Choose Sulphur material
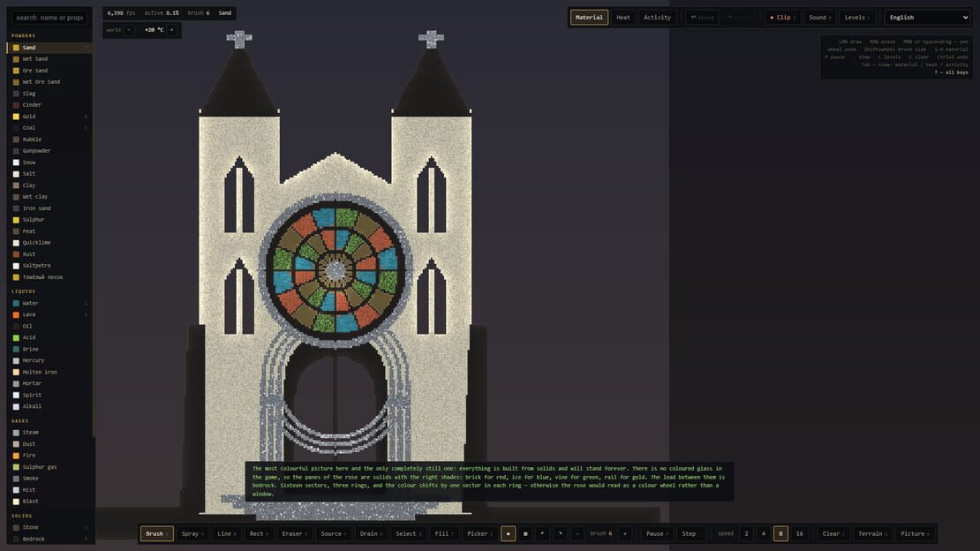The image size is (980, 551). 49,220
